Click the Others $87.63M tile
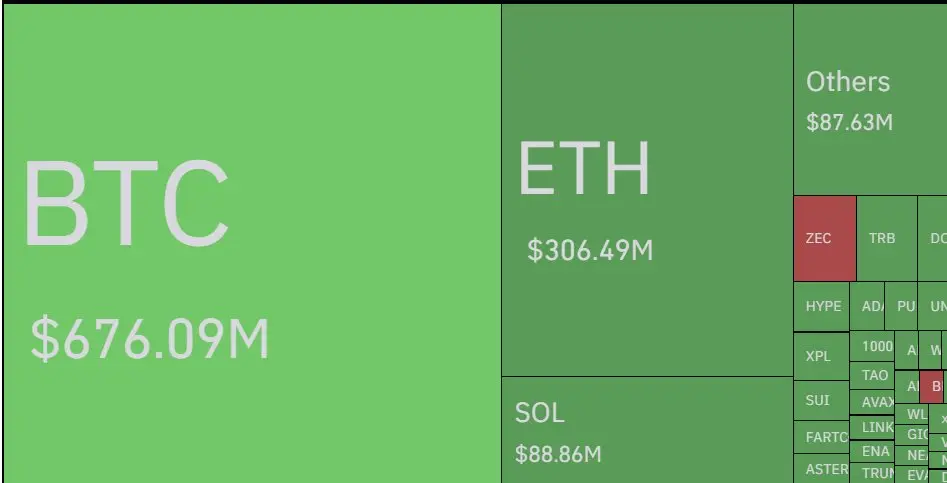The image size is (947, 483). click(x=870, y=100)
